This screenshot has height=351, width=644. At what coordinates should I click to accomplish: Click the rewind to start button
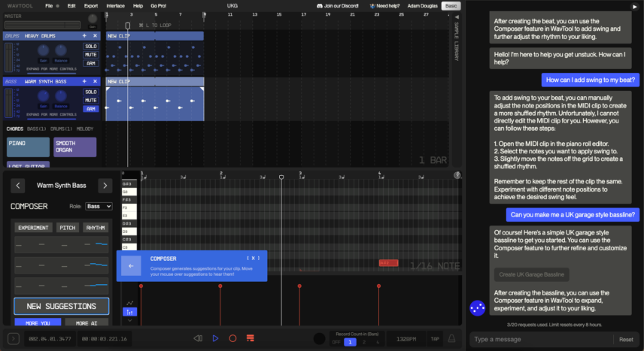click(x=198, y=338)
